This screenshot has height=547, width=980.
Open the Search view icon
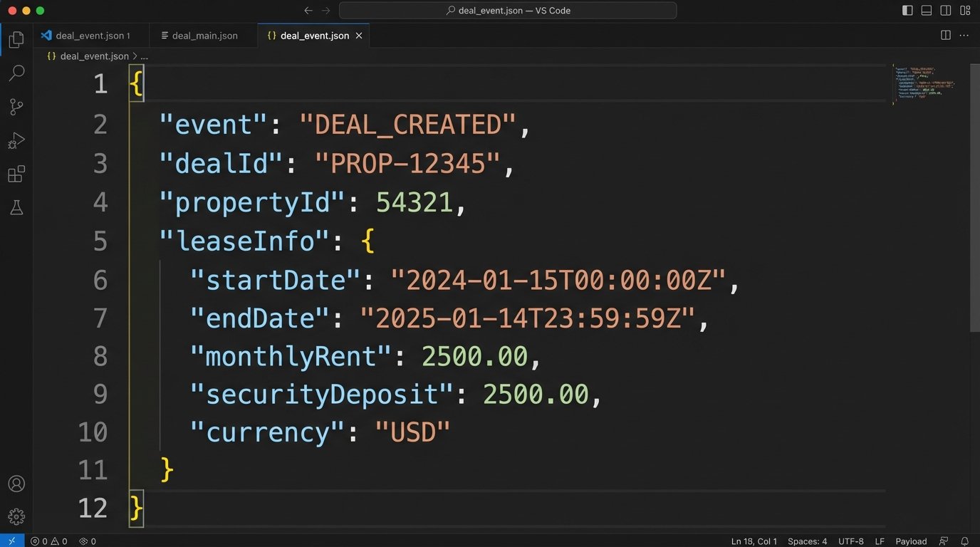tap(16, 73)
